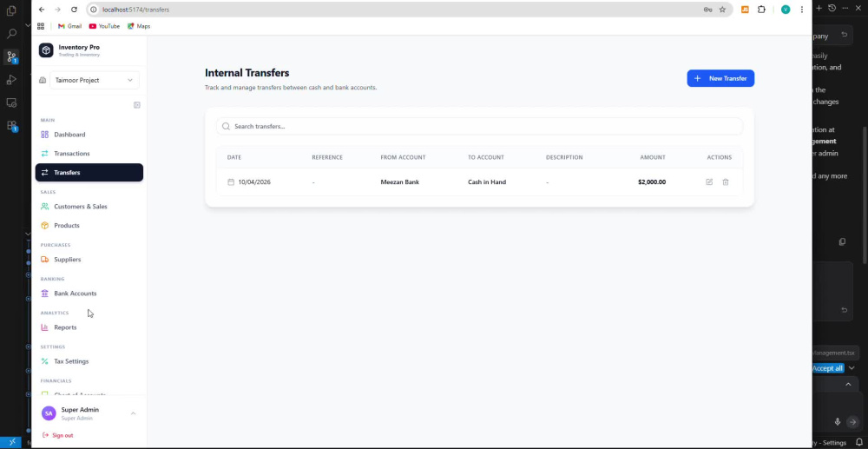Open more actions ellipsis in VS Code chat panel
This screenshot has width=868, height=449.
pos(845,8)
